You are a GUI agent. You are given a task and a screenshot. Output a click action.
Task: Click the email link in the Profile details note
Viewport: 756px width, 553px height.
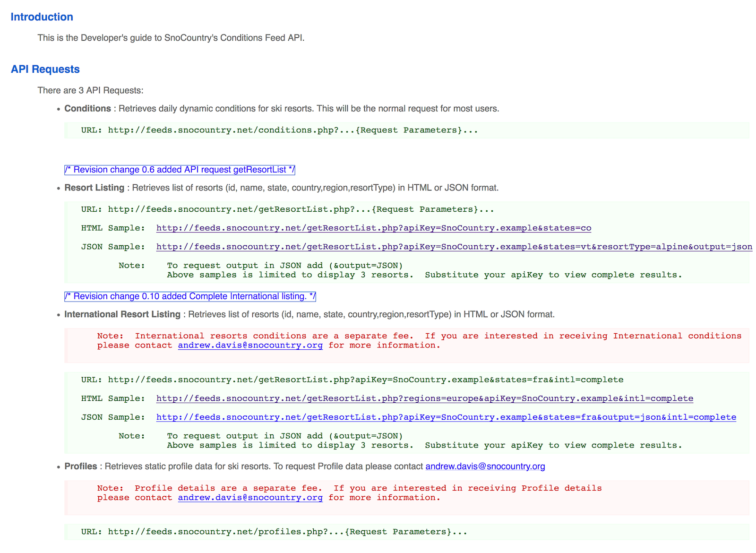(x=250, y=498)
